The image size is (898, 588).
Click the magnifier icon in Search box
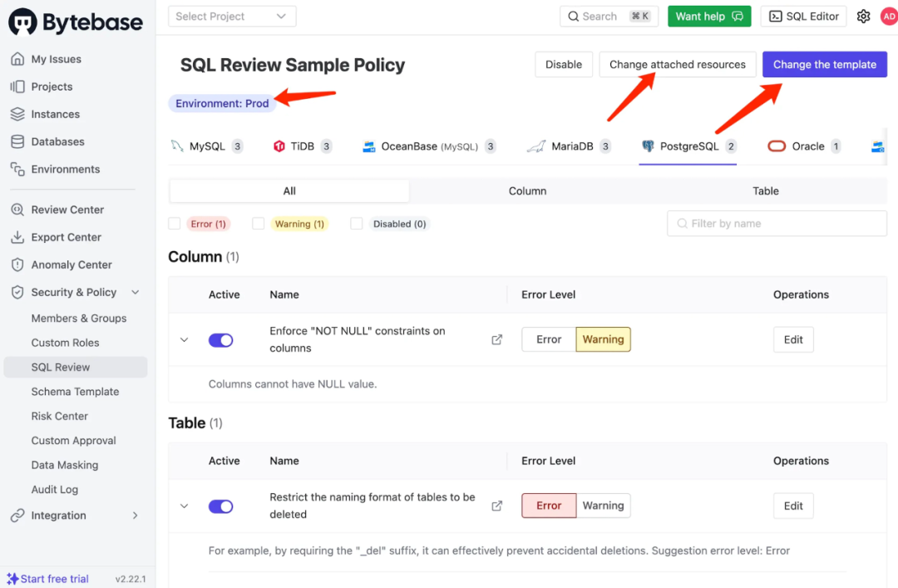click(x=573, y=17)
